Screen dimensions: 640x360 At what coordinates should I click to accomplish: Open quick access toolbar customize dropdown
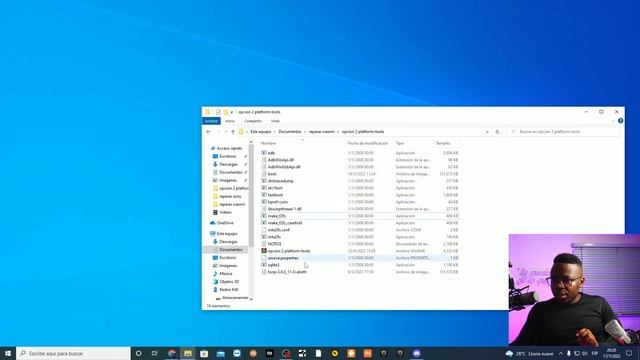coord(231,112)
